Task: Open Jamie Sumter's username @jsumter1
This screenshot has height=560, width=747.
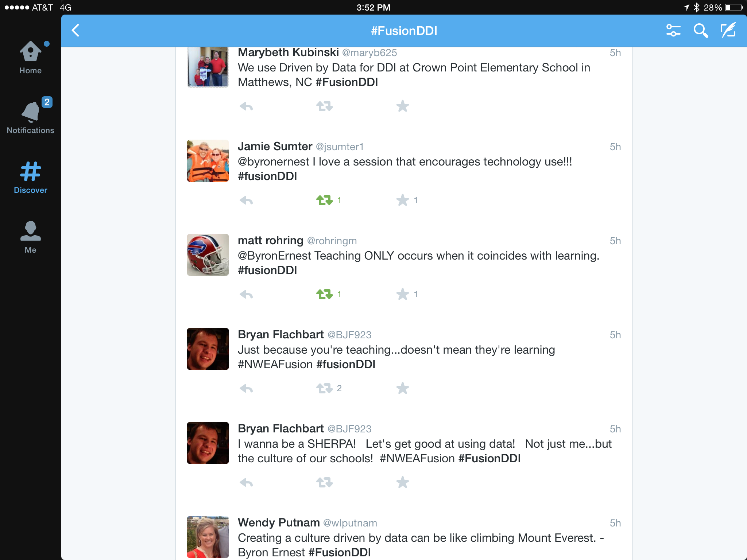Action: [x=340, y=147]
